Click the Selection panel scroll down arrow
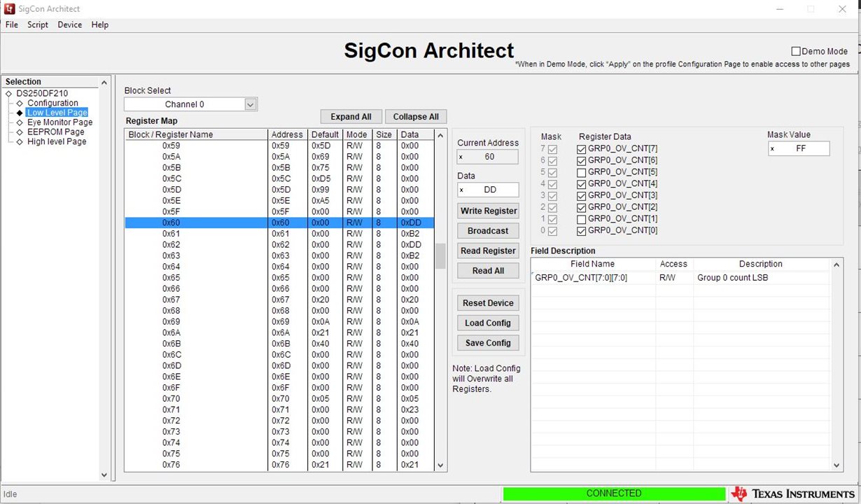Viewport: 861px width, 504px height. click(104, 475)
